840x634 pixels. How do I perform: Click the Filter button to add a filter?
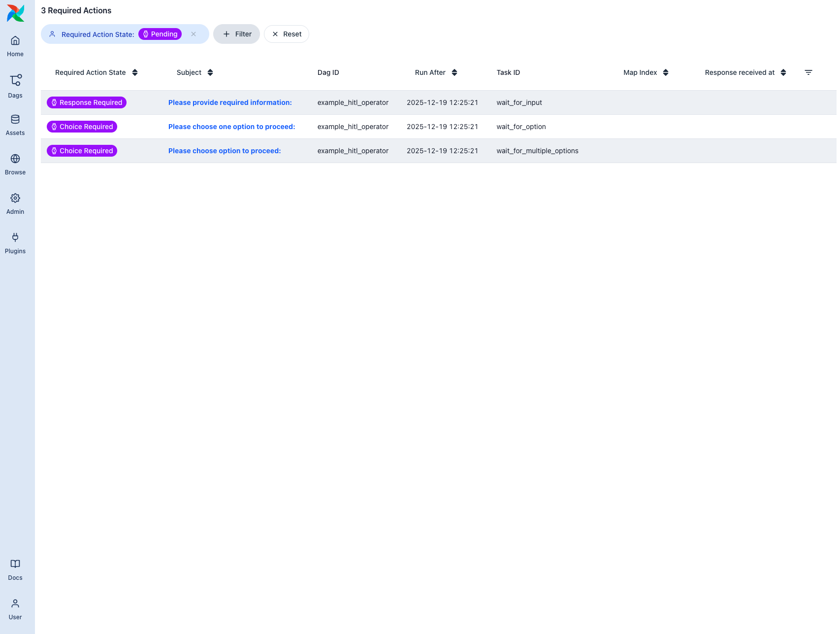point(236,34)
